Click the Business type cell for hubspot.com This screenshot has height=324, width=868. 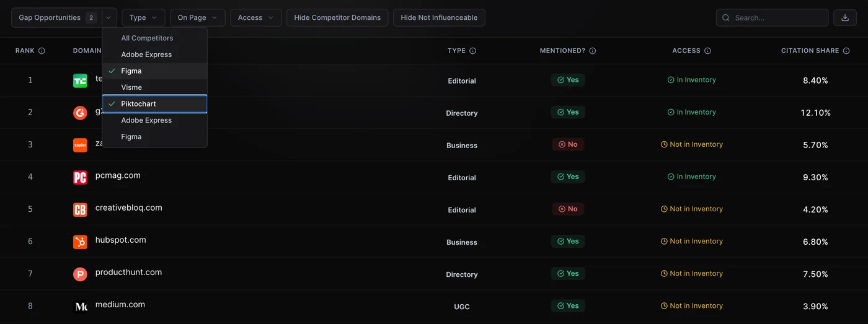pyautogui.click(x=462, y=242)
